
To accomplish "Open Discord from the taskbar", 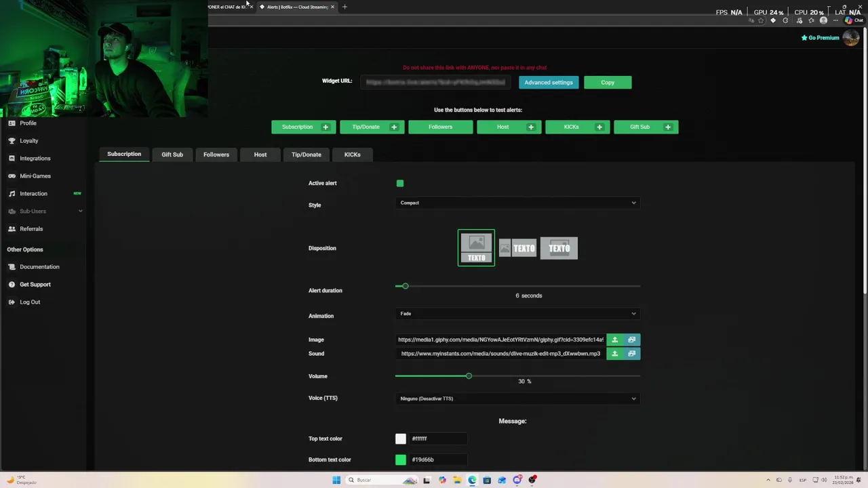I will pyautogui.click(x=517, y=480).
